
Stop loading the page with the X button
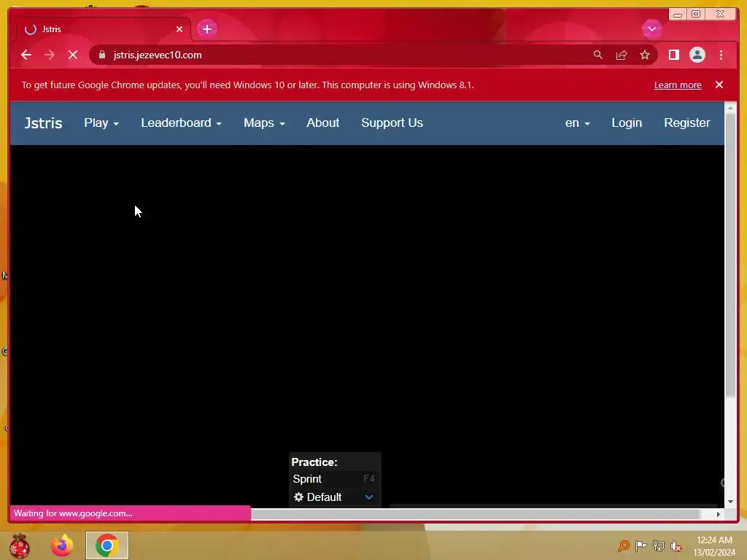pyautogui.click(x=73, y=55)
